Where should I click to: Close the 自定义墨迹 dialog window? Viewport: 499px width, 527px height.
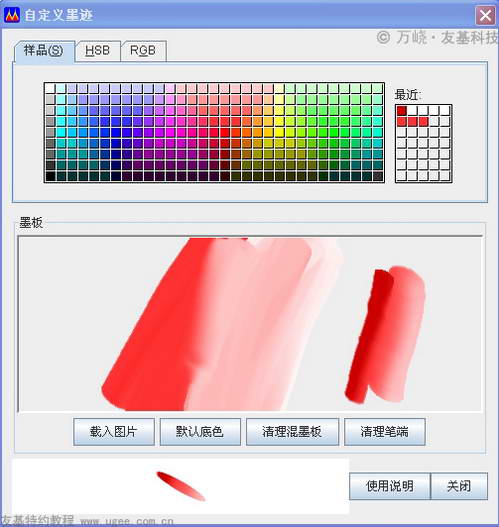click(485, 15)
